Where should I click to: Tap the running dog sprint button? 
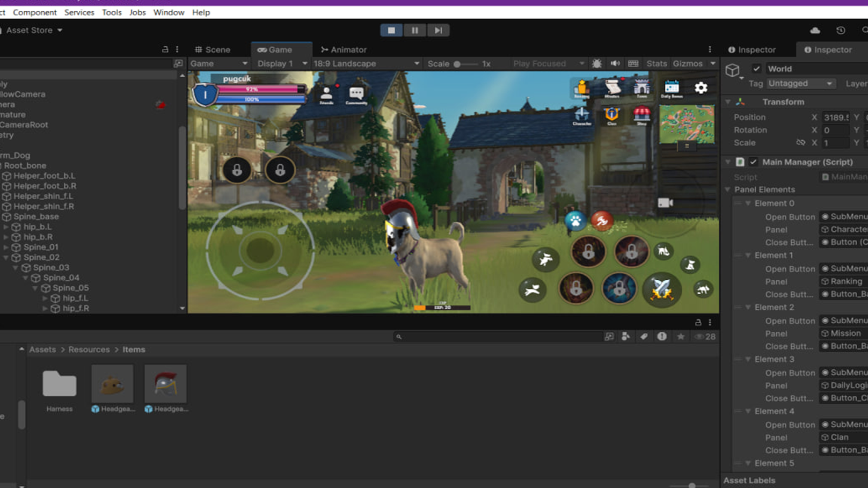pyautogui.click(x=533, y=290)
